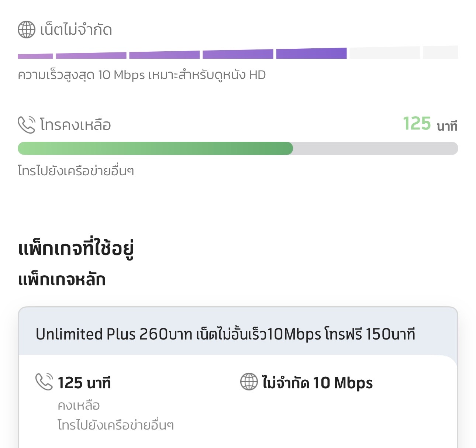This screenshot has width=476, height=448.
Task: Tap the last empty segment of the speed bar
Action: pos(441,52)
